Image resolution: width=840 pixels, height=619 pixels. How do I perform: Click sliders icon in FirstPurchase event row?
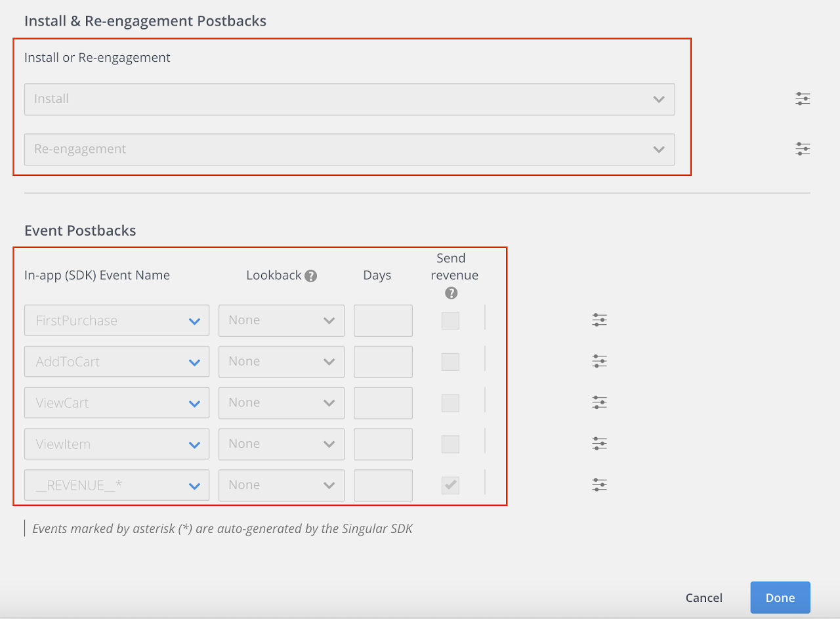tap(598, 320)
